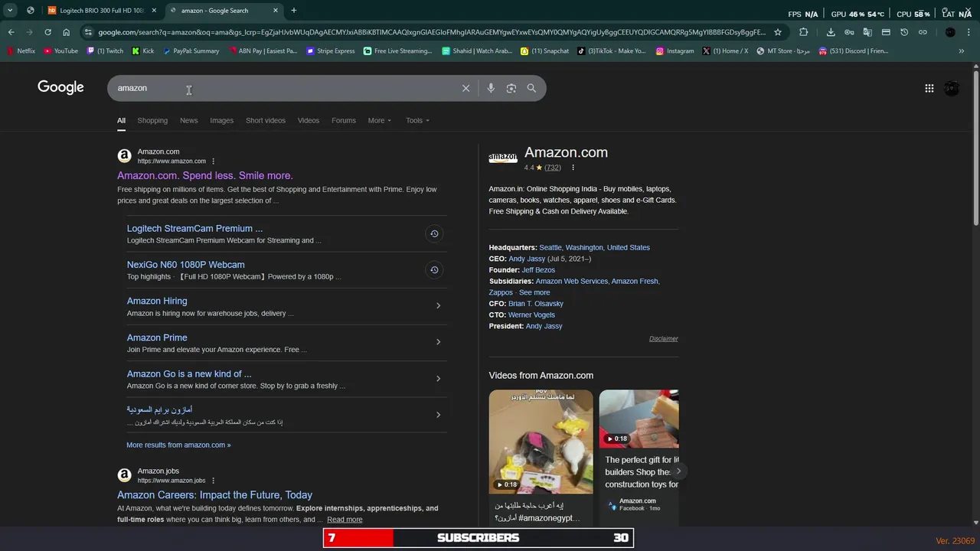Open the Tools dropdown
The image size is (980, 551).
[417, 120]
